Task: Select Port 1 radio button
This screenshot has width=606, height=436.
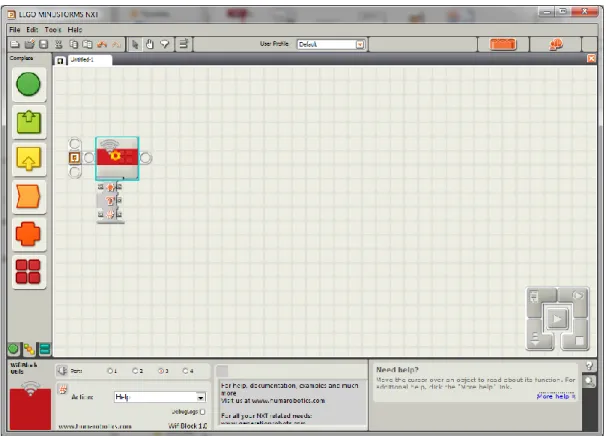Action: tap(110, 371)
